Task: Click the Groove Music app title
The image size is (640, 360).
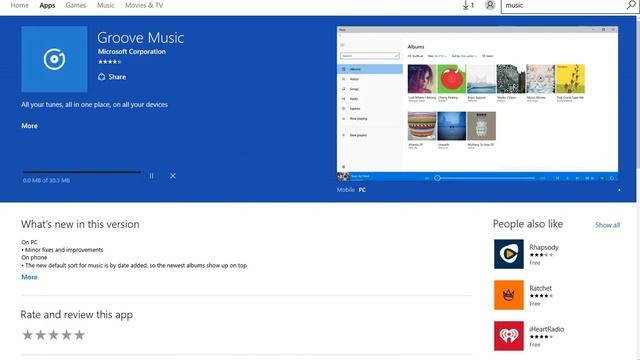Action: point(140,38)
